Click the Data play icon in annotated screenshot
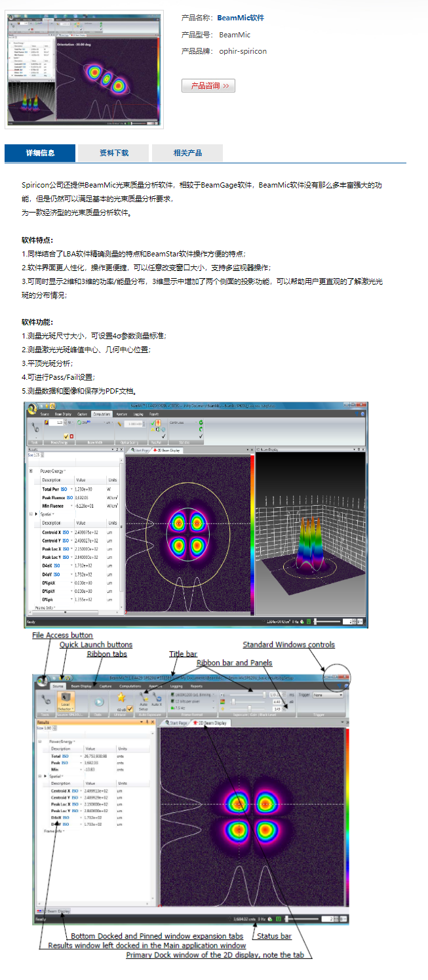Screen dimensions: 428x980 coord(99,702)
